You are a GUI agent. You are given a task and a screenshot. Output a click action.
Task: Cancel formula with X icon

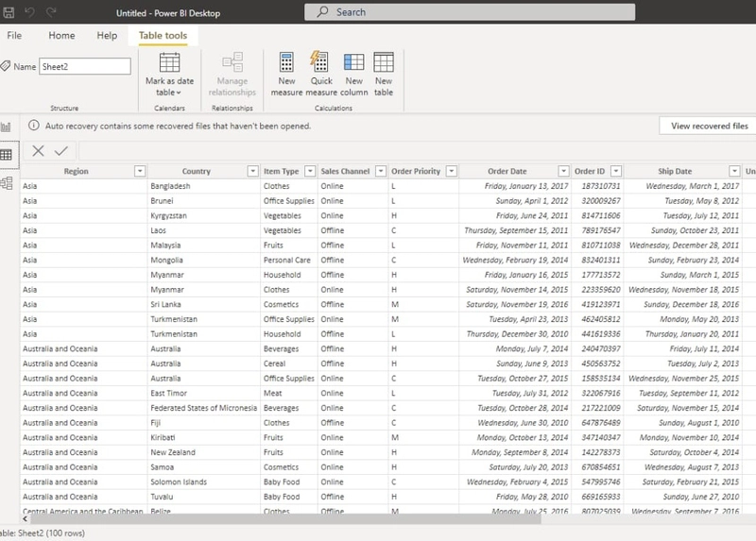pos(38,151)
